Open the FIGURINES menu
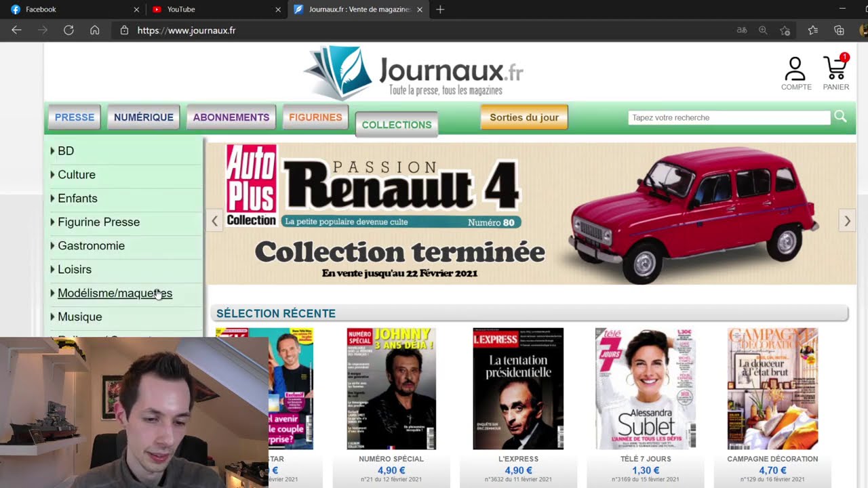Screen dimensions: 868x488 point(315,117)
